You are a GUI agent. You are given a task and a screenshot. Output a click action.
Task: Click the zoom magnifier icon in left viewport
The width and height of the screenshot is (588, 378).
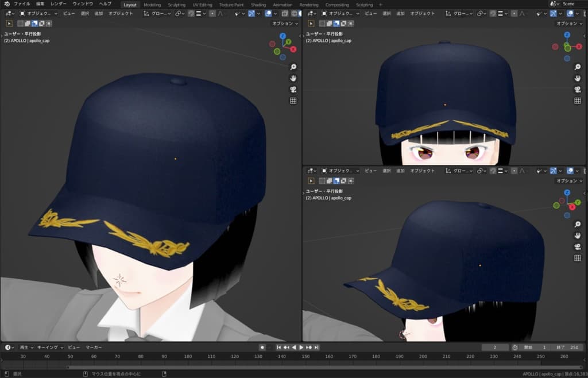[x=293, y=67]
